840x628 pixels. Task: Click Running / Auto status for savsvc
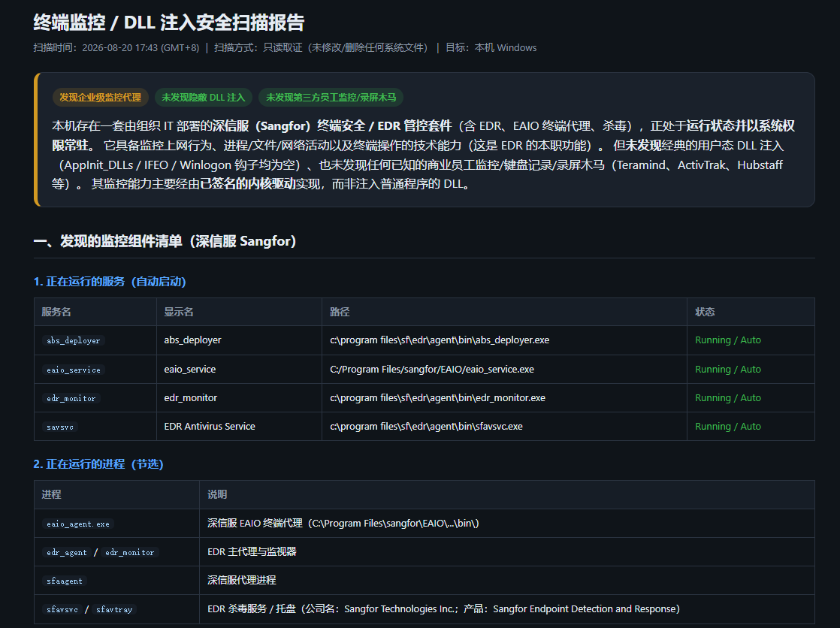click(728, 426)
